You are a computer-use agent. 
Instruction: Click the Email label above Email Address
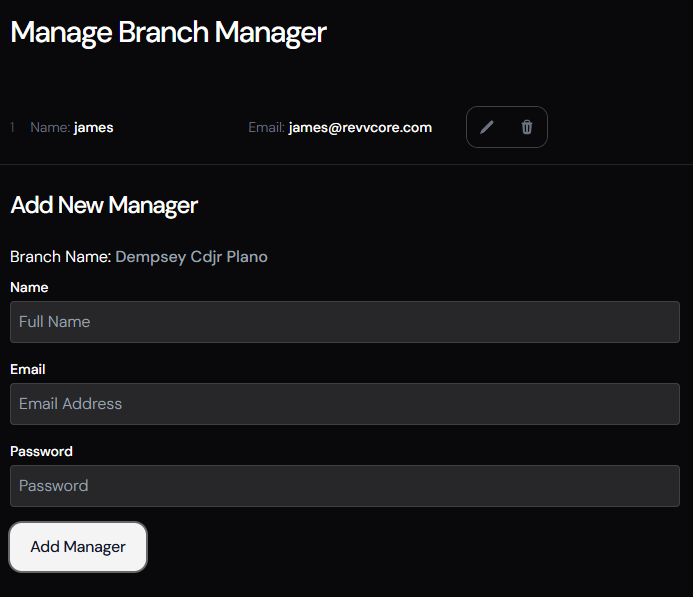[x=28, y=369]
